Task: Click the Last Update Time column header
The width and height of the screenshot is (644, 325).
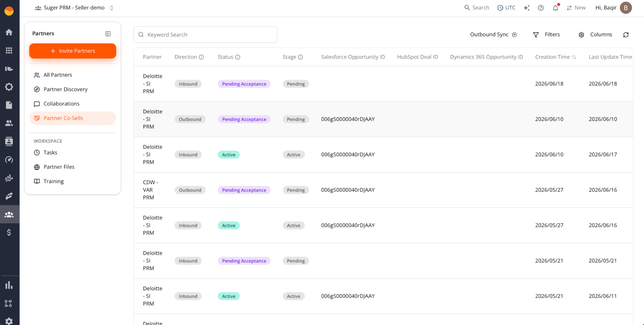Action: pyautogui.click(x=610, y=57)
